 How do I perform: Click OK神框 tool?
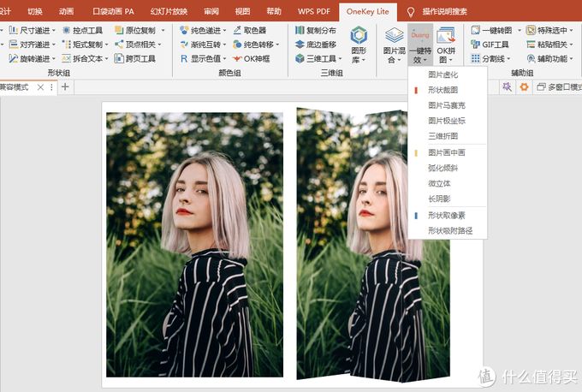click(x=251, y=58)
